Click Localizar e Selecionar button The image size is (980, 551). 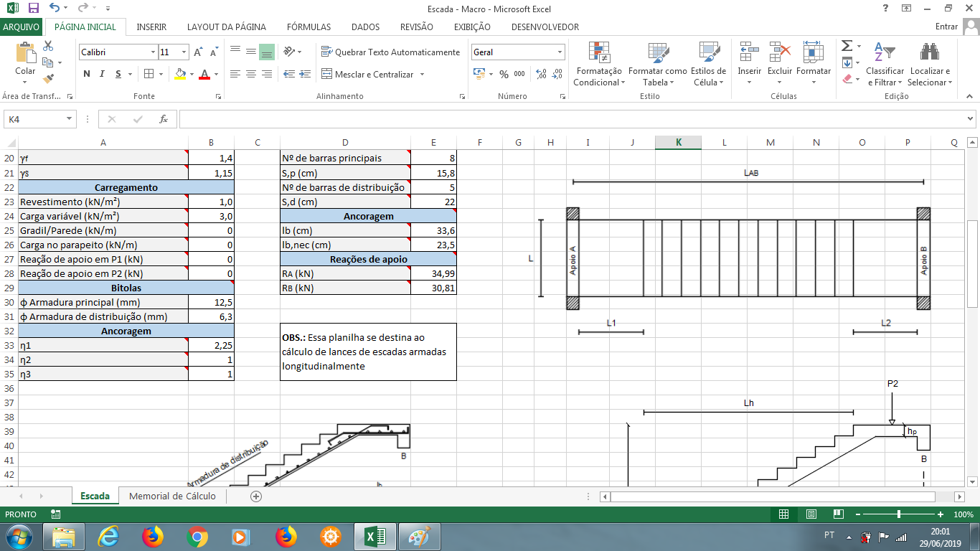(930, 65)
